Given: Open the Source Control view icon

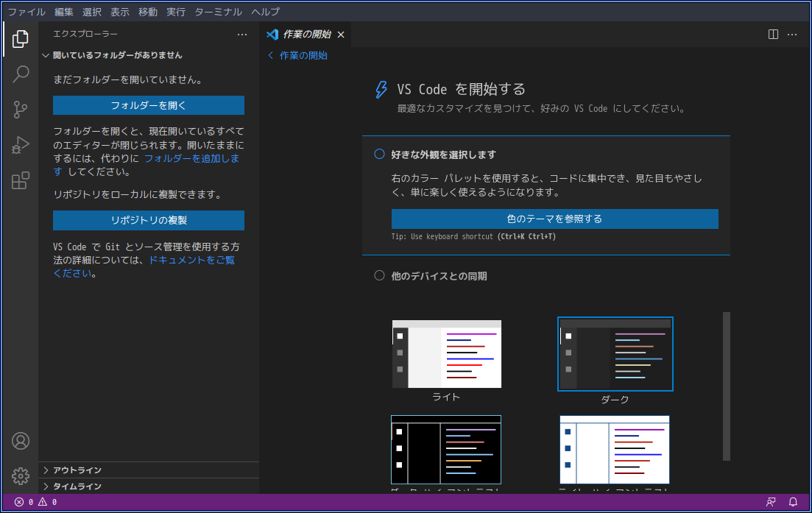Looking at the screenshot, I should 20,109.
